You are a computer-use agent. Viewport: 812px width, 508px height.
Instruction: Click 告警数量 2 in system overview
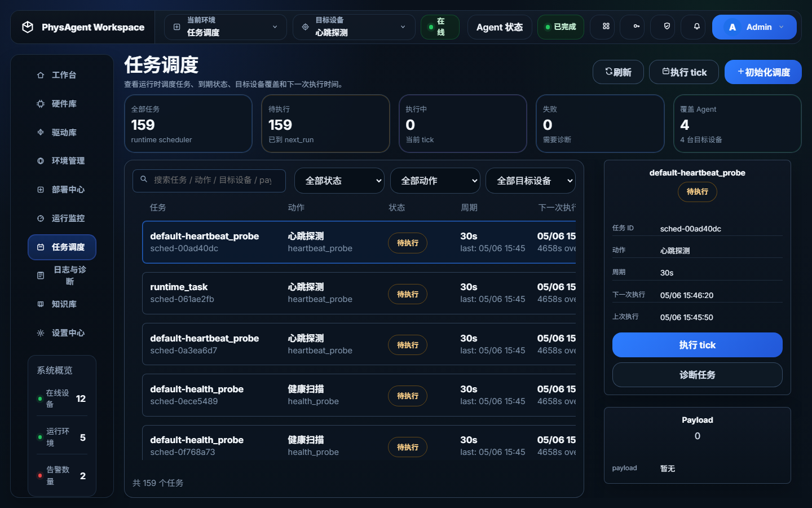[62, 476]
